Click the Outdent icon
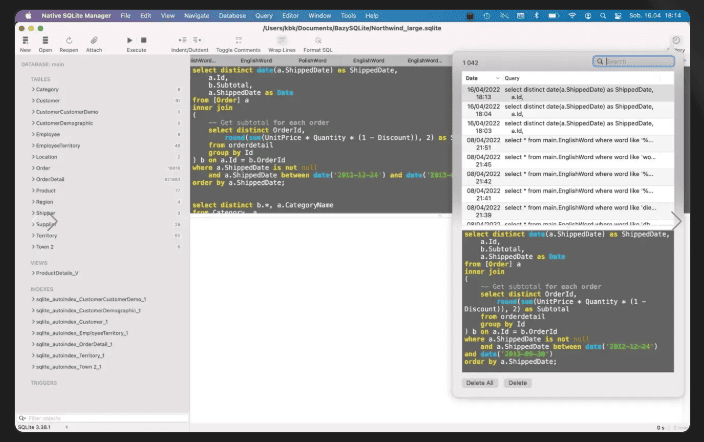704x442 pixels. (x=197, y=40)
